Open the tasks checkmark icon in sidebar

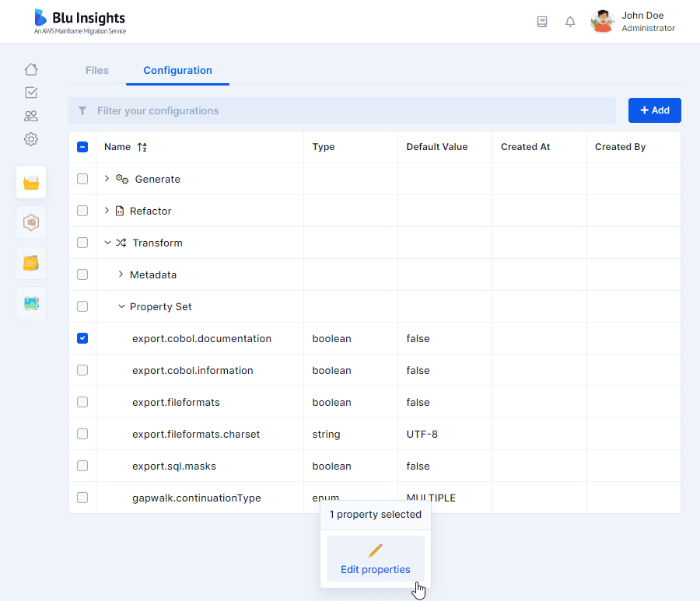click(x=31, y=93)
